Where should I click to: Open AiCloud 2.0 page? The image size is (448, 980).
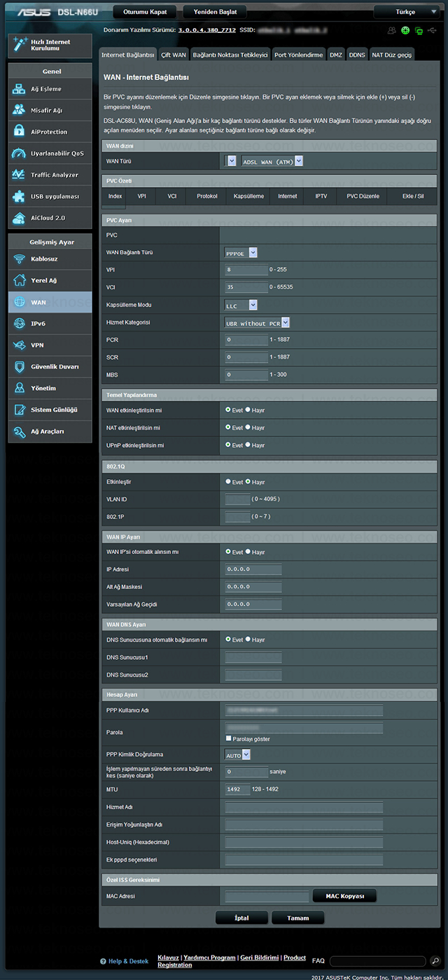(50, 218)
